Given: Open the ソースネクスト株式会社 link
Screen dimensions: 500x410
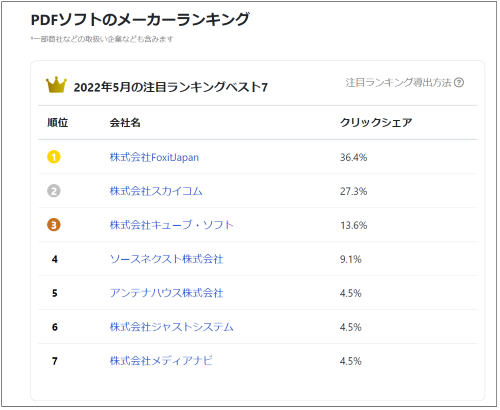Looking at the screenshot, I should [166, 259].
